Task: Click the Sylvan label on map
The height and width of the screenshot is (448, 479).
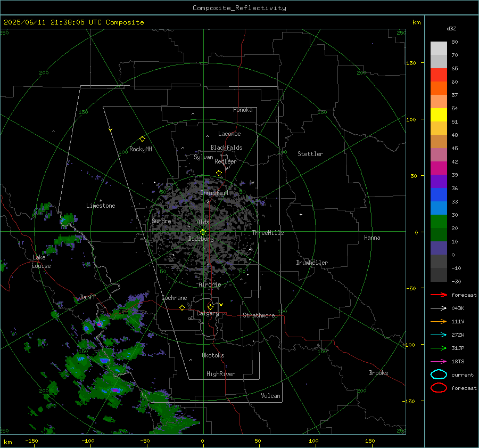Action: click(203, 157)
